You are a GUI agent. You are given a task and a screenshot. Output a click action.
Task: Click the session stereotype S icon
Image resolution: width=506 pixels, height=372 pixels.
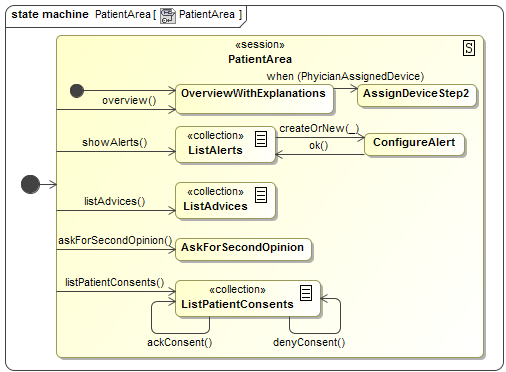(469, 48)
